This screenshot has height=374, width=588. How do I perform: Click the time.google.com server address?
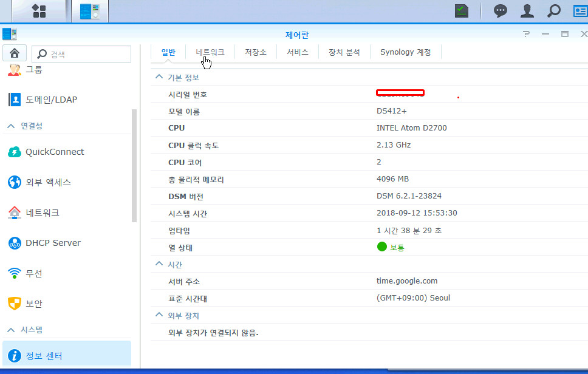coord(407,281)
